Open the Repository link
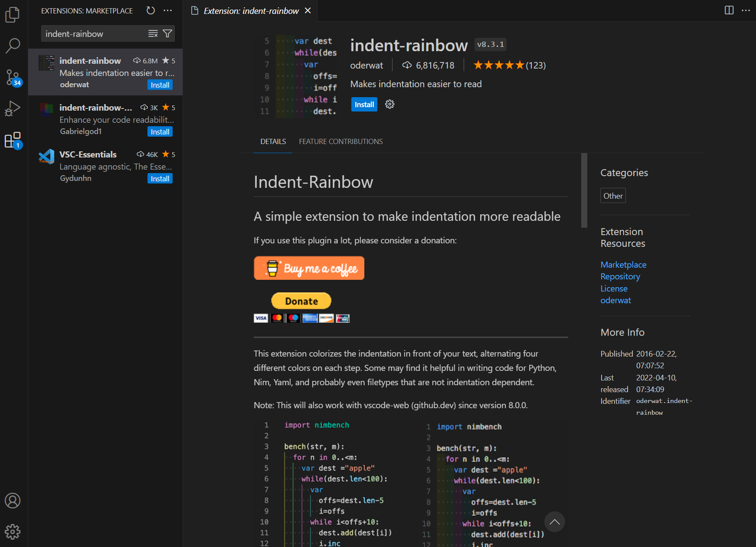The height and width of the screenshot is (547, 756). (x=620, y=277)
